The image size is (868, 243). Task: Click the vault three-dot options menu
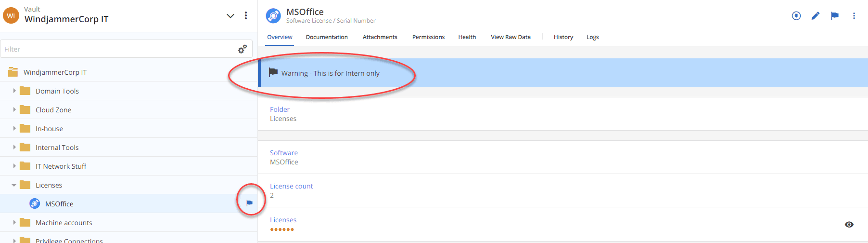pos(246,16)
